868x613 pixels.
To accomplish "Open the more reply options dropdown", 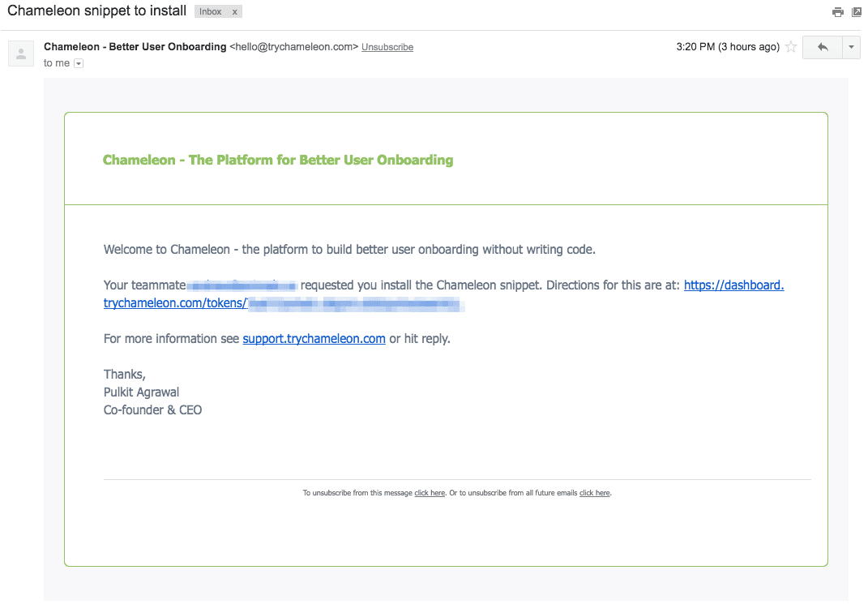I will click(851, 47).
